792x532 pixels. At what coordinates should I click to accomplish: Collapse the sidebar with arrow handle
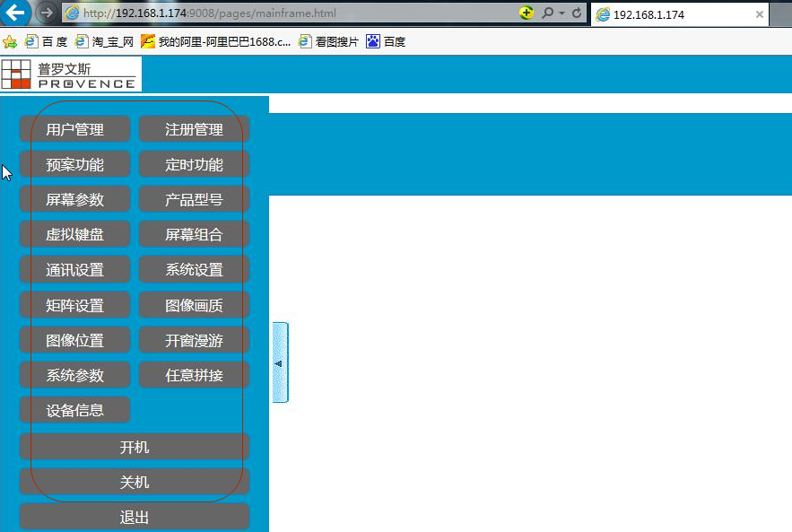click(281, 362)
